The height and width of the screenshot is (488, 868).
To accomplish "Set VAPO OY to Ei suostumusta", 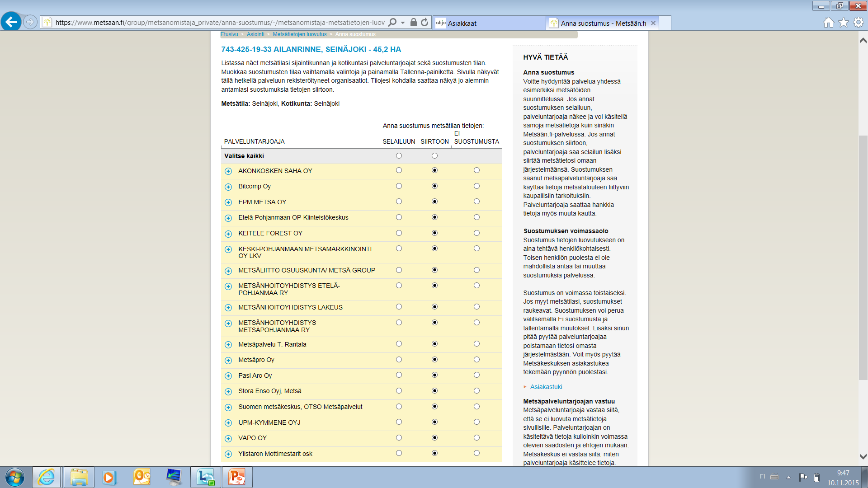I will tap(476, 438).
